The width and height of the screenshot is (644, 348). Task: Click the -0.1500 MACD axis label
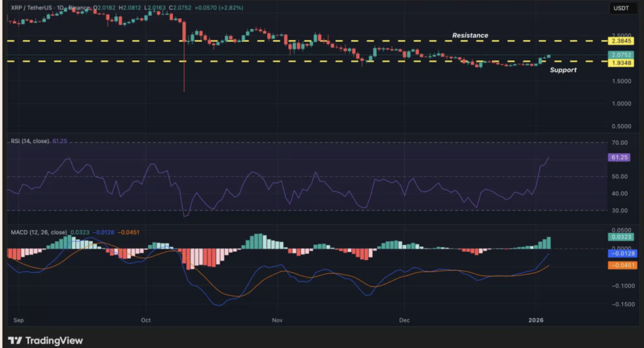coord(622,305)
